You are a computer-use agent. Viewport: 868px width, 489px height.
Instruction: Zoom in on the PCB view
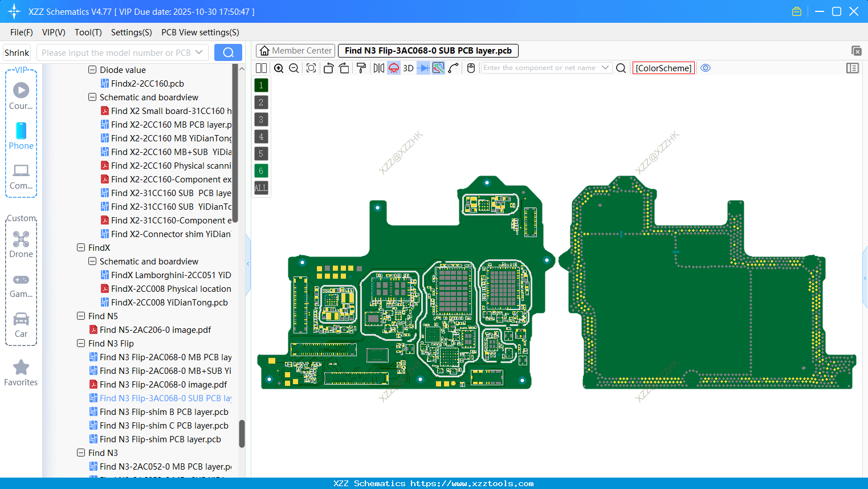click(x=279, y=68)
